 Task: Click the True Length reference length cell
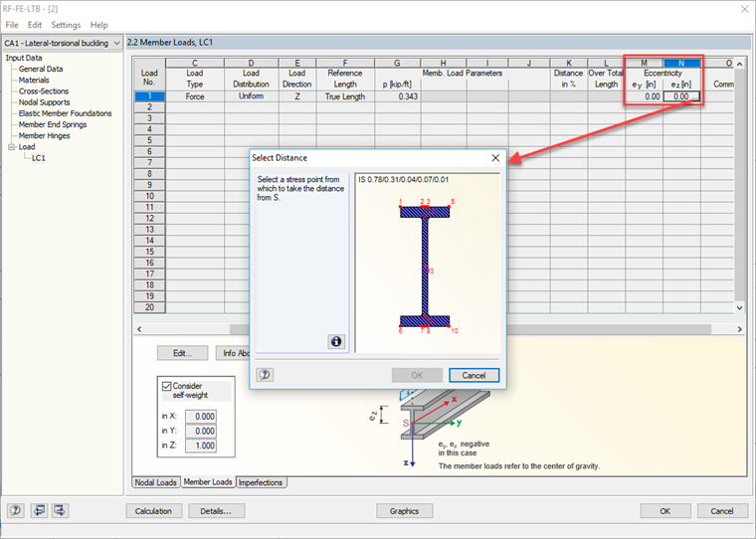[345, 96]
